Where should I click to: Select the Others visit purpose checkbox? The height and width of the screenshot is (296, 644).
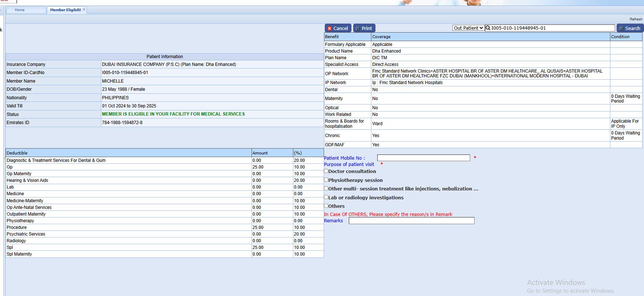(x=326, y=206)
